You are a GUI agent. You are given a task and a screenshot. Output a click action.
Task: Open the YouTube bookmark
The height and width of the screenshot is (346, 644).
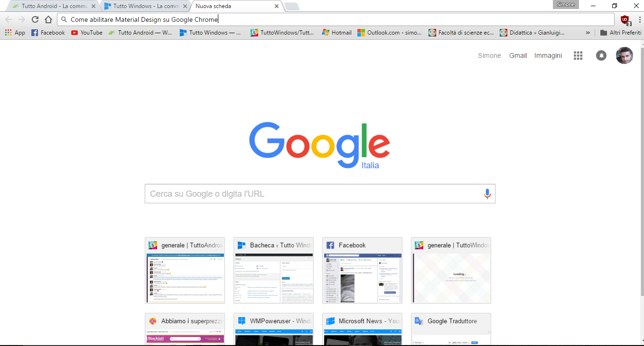87,33
